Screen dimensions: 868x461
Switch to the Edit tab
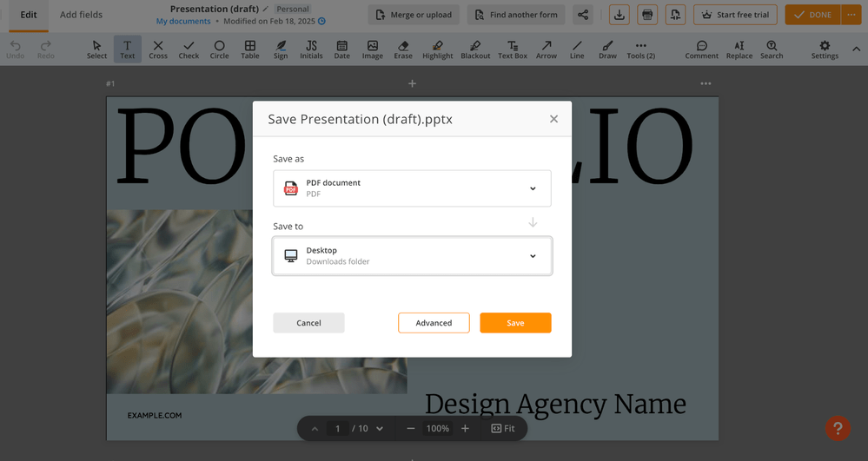(x=29, y=15)
